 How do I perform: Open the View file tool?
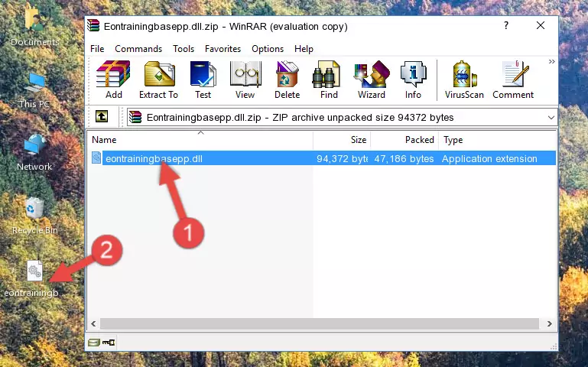point(245,80)
